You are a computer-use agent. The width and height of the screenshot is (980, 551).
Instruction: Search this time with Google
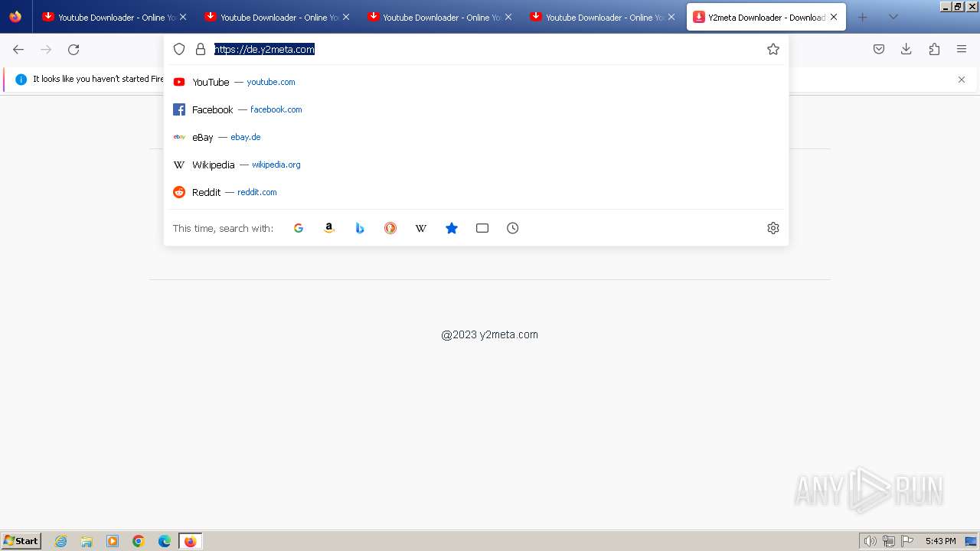(x=299, y=228)
